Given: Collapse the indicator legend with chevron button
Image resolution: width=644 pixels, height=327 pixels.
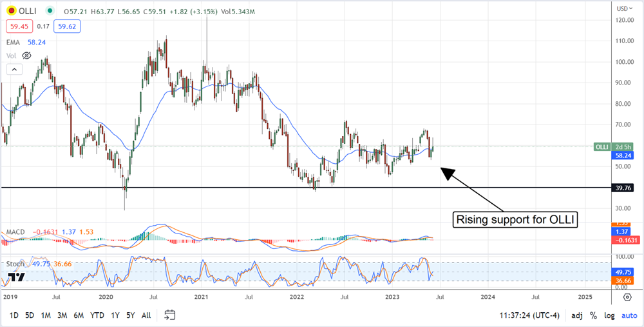Looking at the screenshot, I should click(x=12, y=69).
